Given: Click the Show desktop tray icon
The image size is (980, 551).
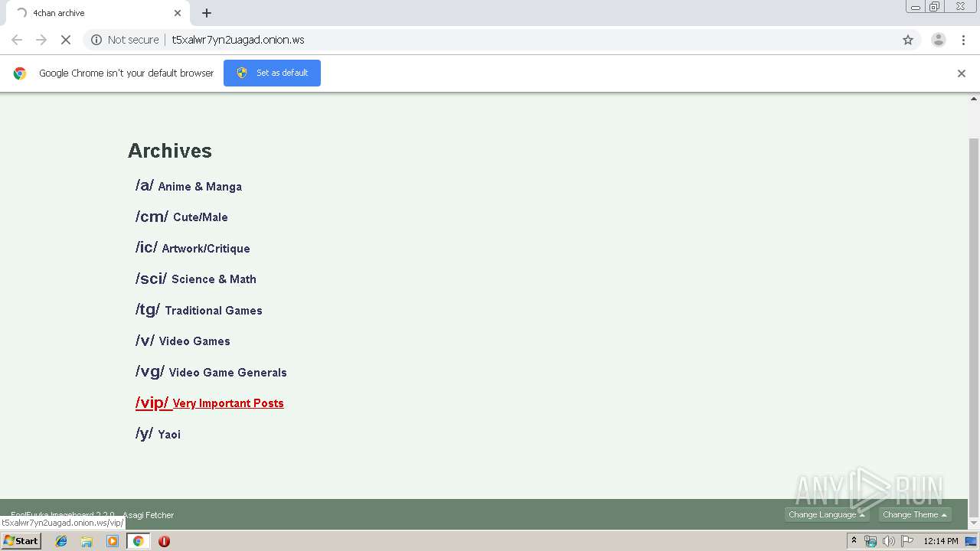Looking at the screenshot, I should 971,541.
